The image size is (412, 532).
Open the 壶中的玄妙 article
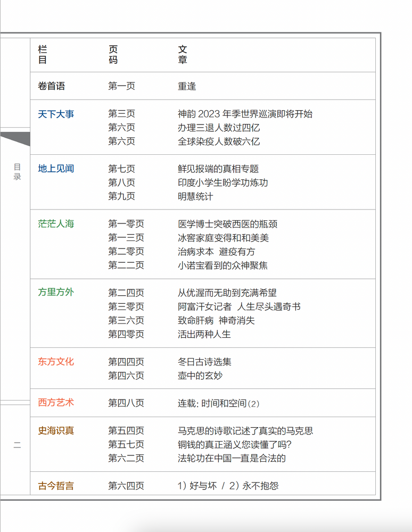[200, 376]
